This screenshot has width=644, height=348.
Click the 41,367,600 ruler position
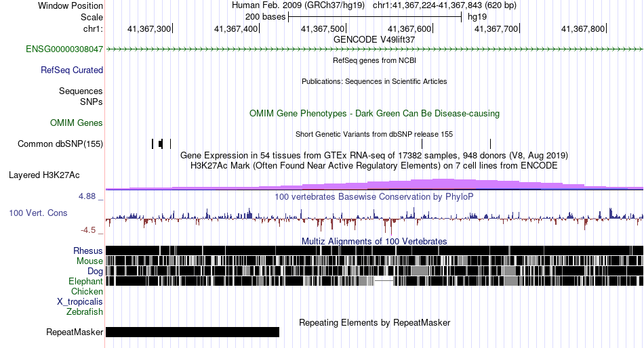(x=409, y=28)
